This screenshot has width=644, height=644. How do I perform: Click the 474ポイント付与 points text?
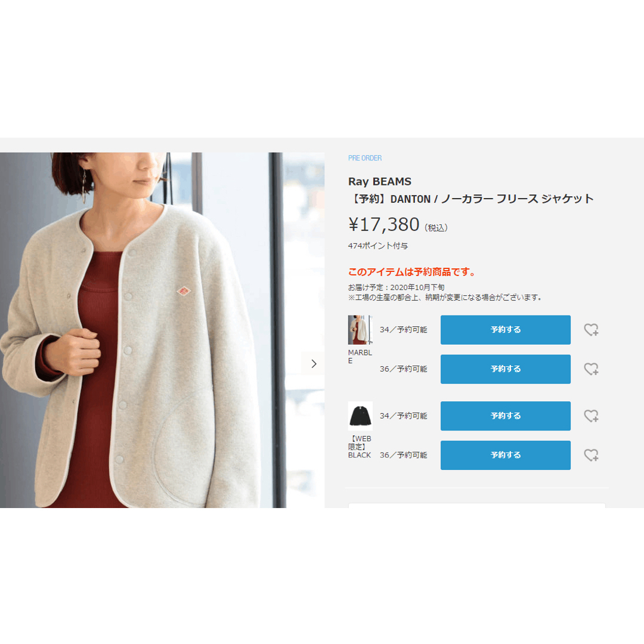[378, 246]
